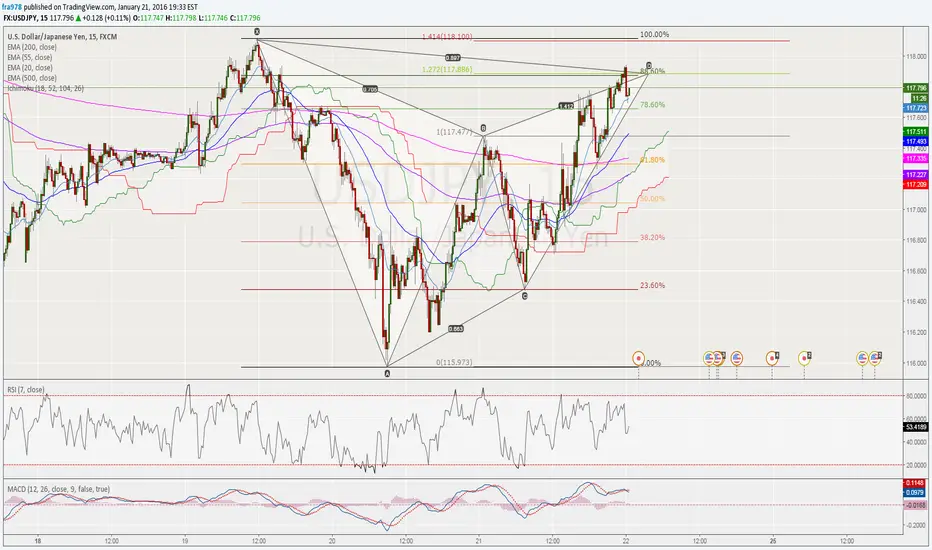
Task: Click pattern point A label
Action: [388, 373]
